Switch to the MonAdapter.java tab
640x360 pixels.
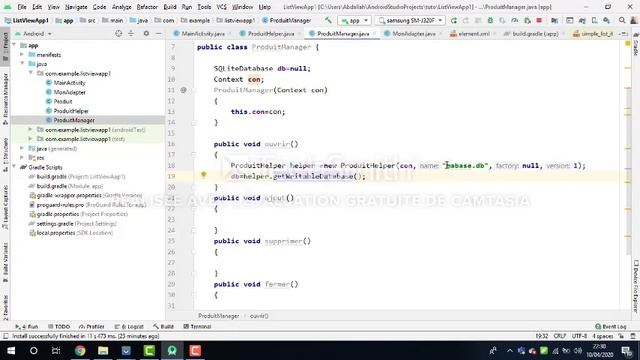[x=413, y=34]
